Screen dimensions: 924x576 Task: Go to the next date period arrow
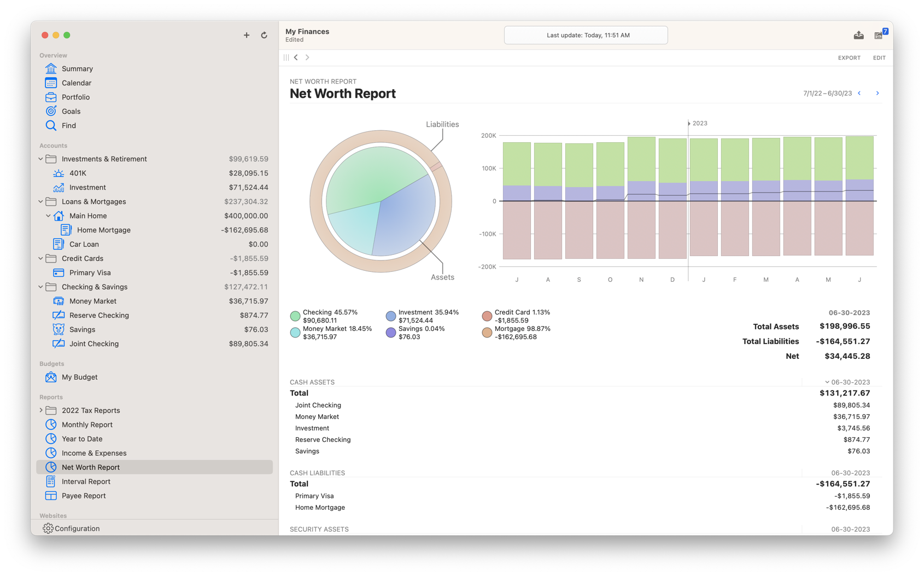click(x=878, y=93)
